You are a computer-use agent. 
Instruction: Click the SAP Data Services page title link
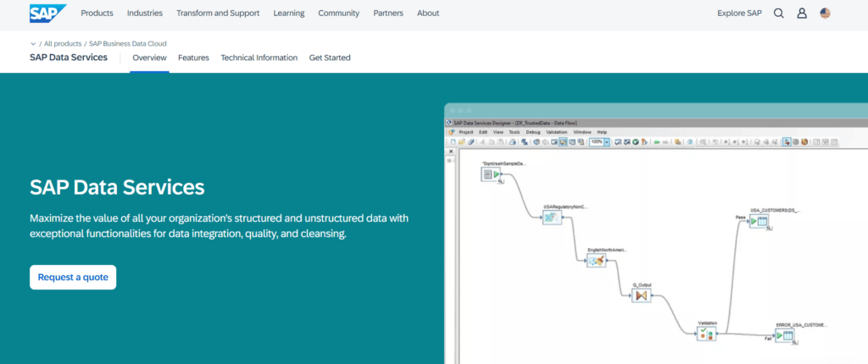69,57
